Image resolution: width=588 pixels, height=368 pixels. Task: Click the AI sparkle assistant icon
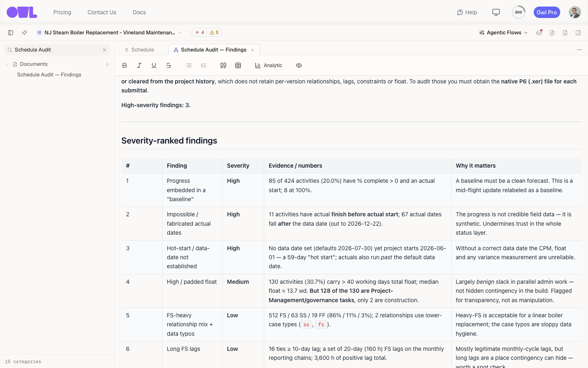[x=24, y=33]
